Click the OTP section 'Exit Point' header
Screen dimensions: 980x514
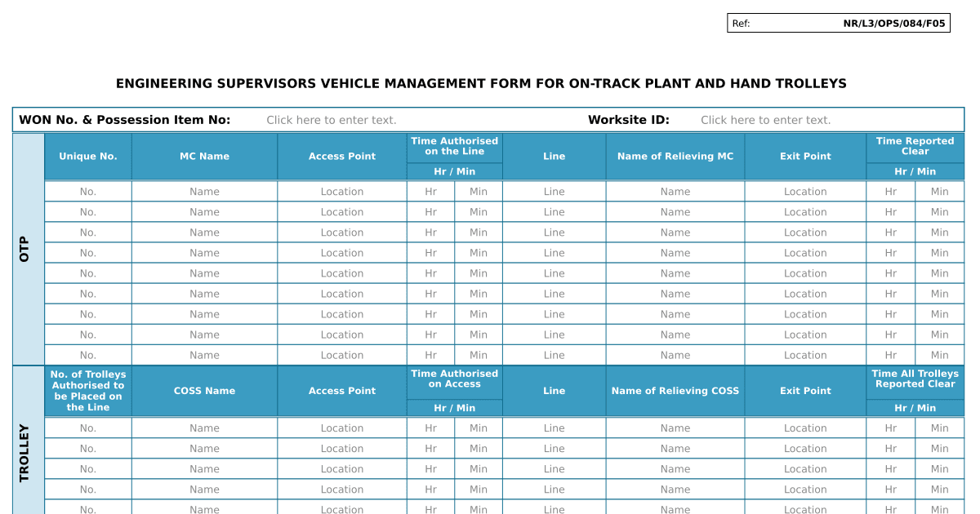click(x=805, y=157)
